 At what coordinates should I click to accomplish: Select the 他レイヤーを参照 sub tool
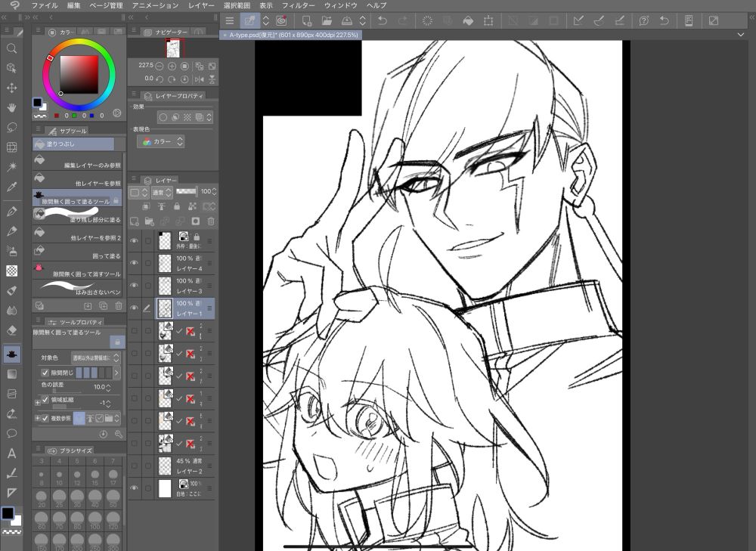[x=77, y=179]
